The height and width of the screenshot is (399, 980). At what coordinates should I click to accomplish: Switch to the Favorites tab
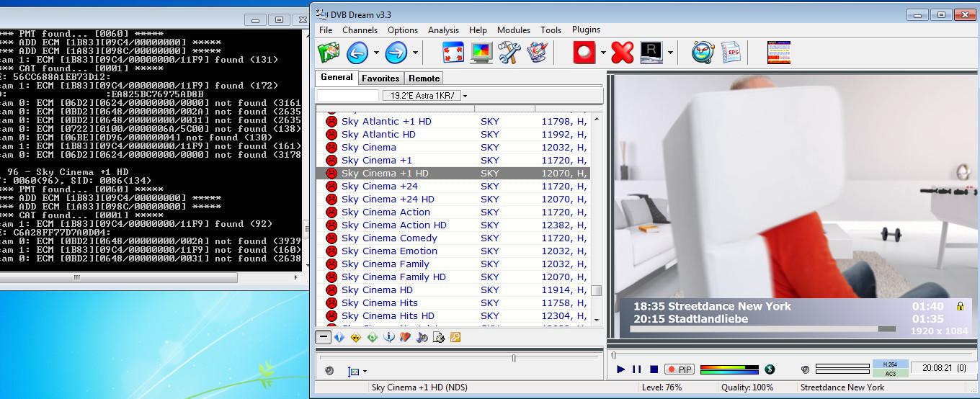coord(380,78)
